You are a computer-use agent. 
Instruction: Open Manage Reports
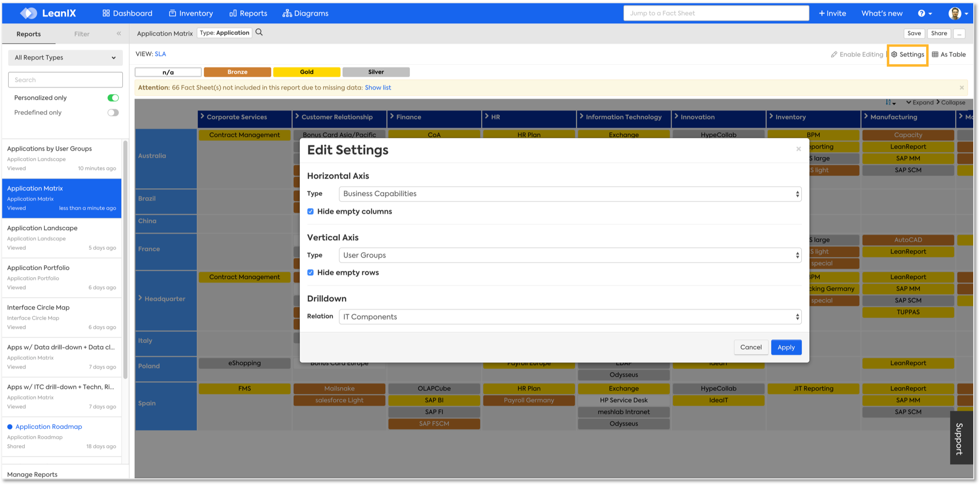(32, 474)
